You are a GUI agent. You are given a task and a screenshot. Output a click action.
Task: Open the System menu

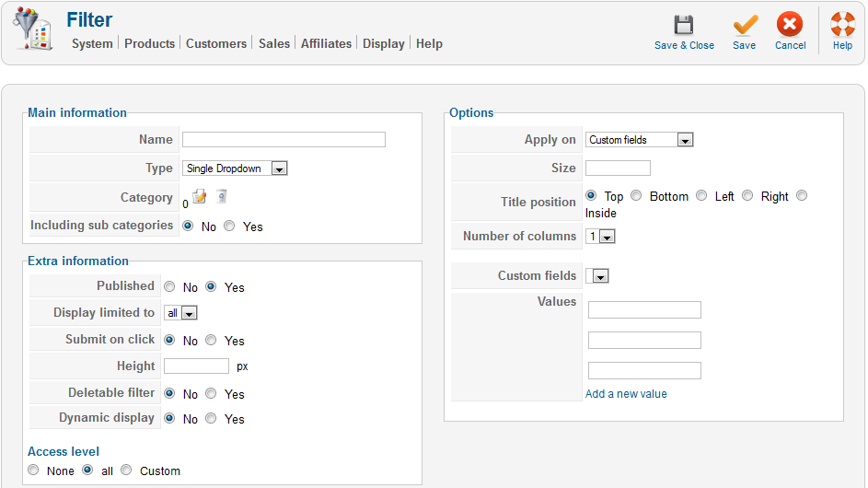92,44
